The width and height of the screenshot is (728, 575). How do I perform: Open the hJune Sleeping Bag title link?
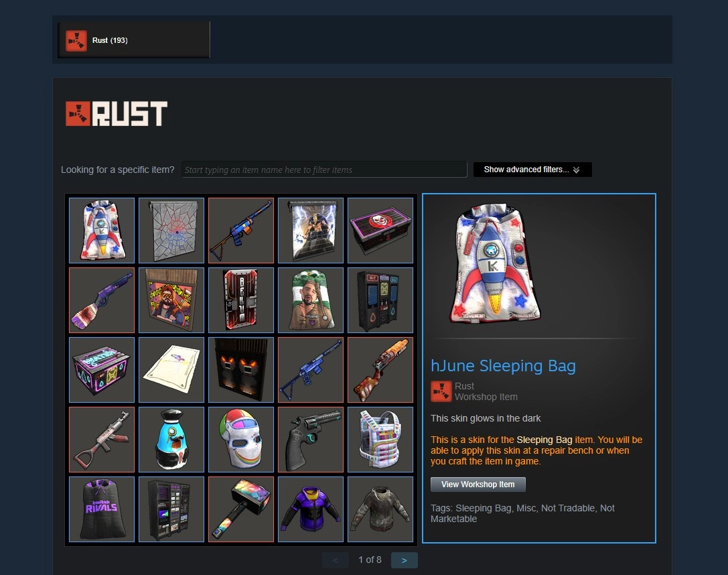click(x=503, y=366)
